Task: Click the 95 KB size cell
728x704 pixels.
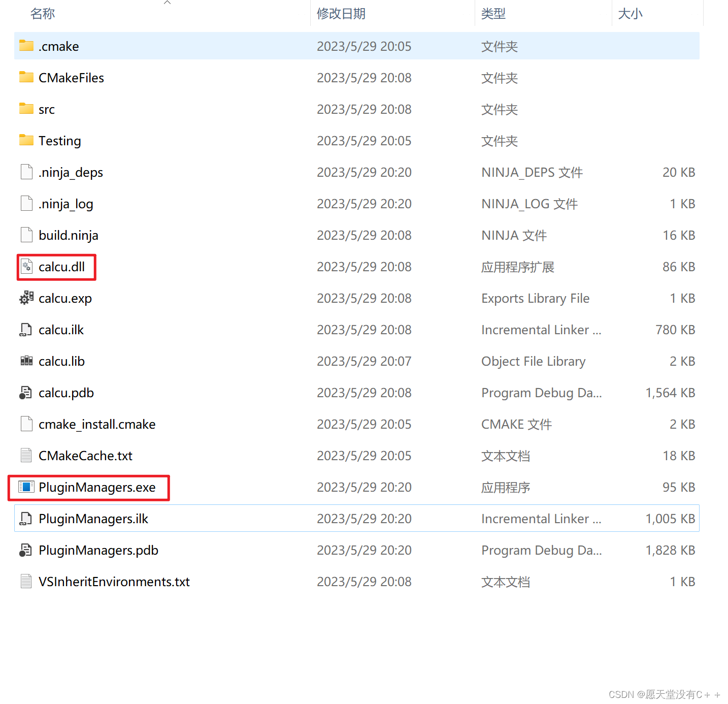Action: tap(679, 487)
